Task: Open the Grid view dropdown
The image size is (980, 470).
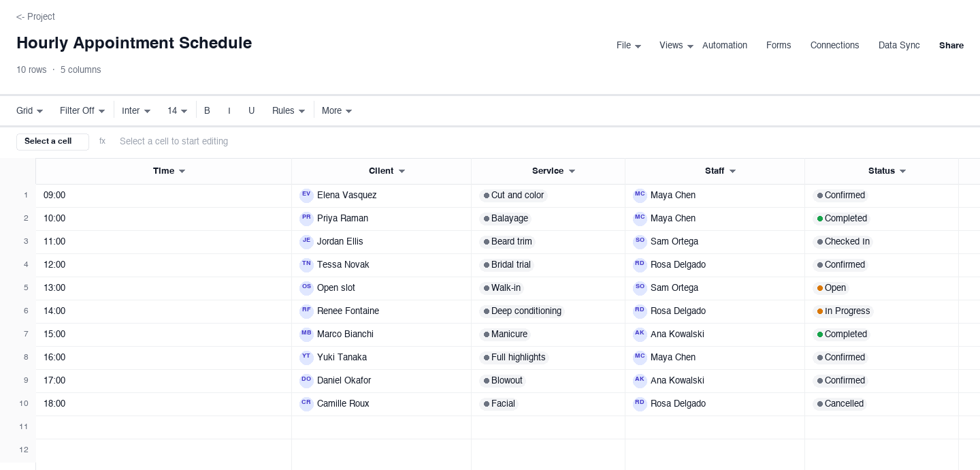Action: pos(30,110)
